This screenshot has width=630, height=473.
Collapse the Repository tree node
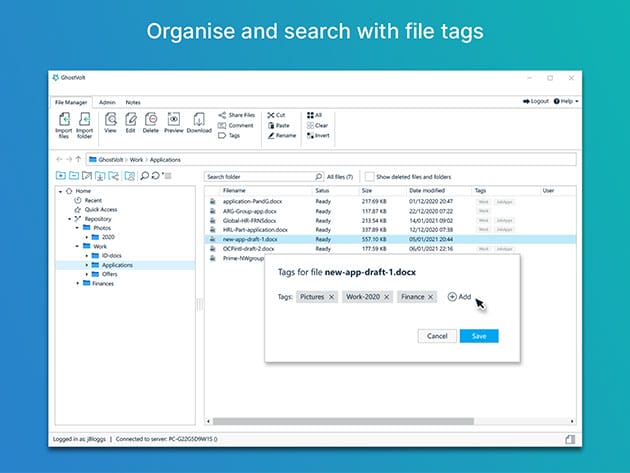70,218
